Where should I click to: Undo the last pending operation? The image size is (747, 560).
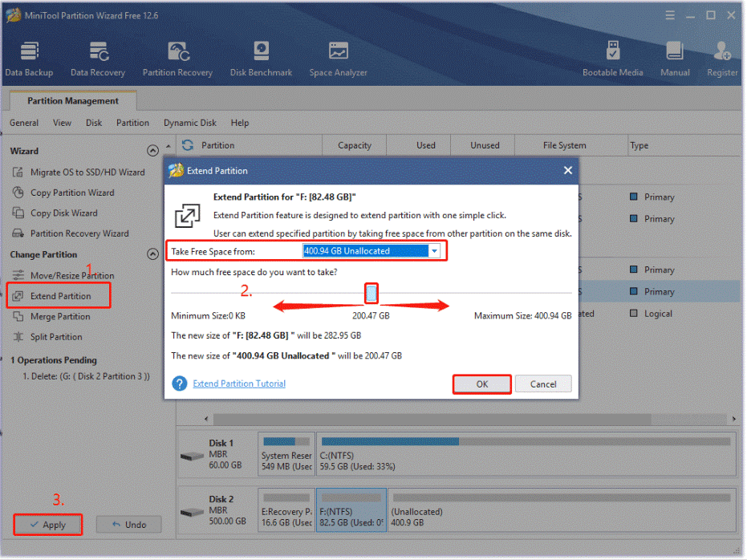pos(129,525)
